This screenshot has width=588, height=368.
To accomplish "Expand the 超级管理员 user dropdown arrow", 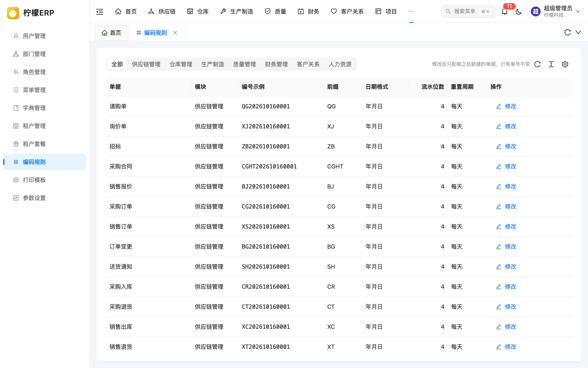I will pyautogui.click(x=578, y=11).
